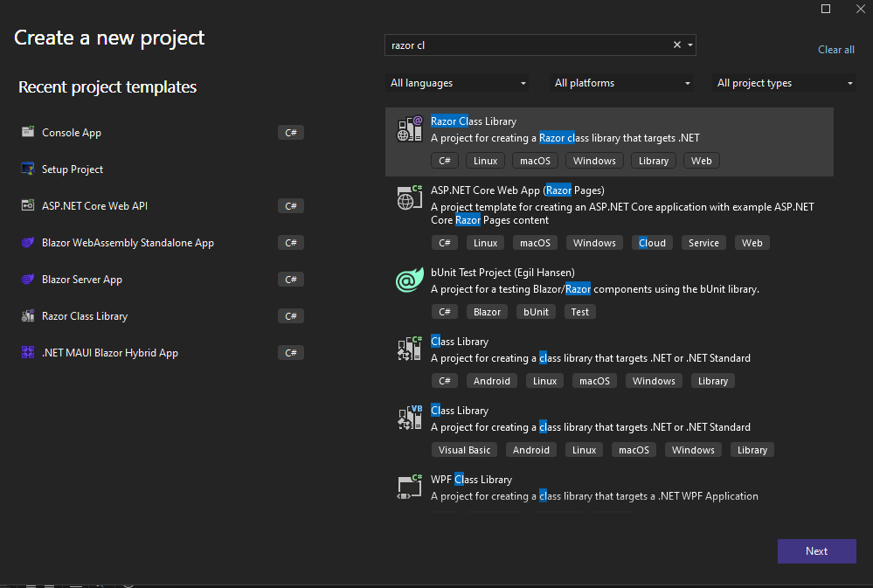Open the search history dropdown arrow
873x588 pixels.
689,45
